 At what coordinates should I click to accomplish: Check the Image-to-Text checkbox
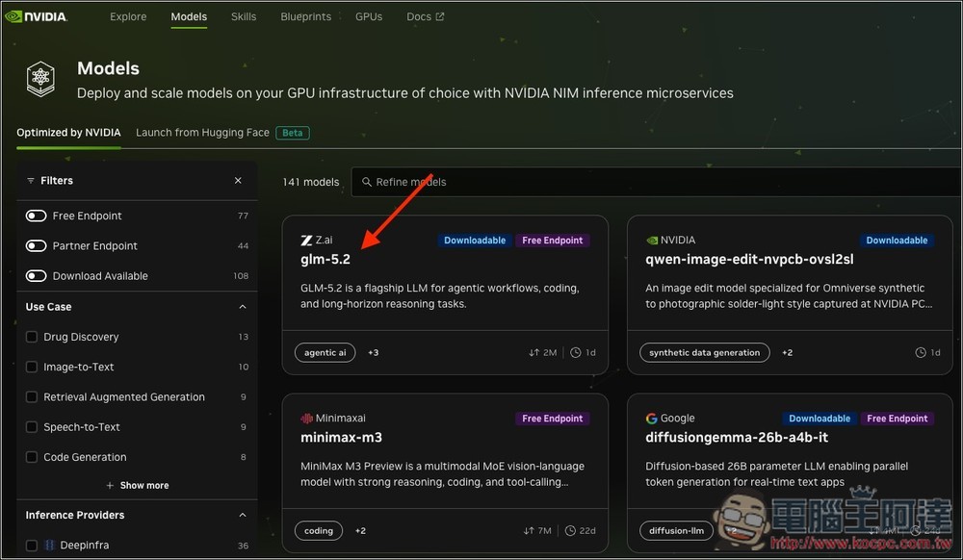click(x=32, y=367)
